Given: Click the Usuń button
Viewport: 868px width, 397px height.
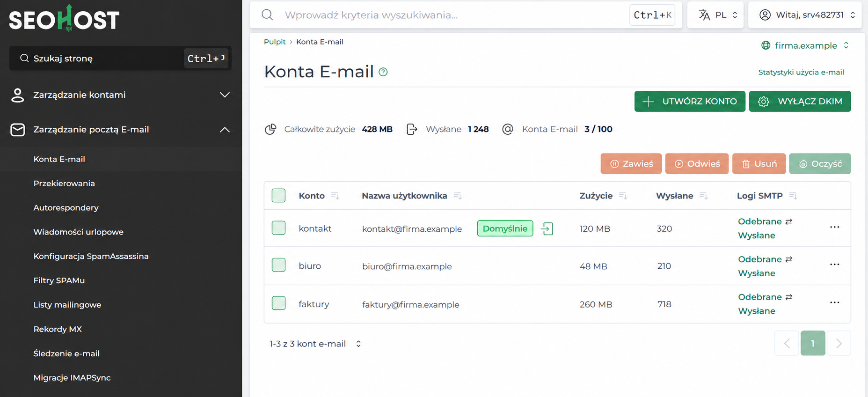Looking at the screenshot, I should point(759,164).
